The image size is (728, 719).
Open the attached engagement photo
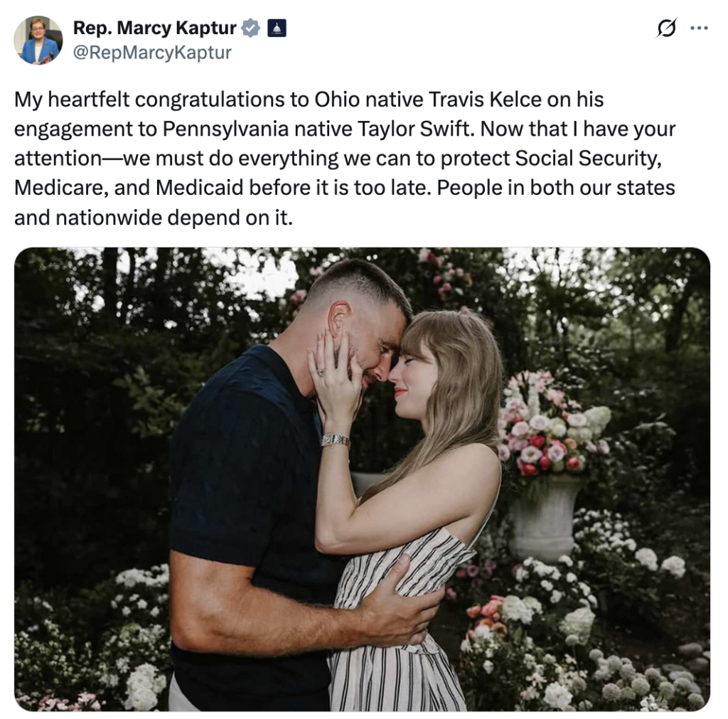(x=362, y=479)
